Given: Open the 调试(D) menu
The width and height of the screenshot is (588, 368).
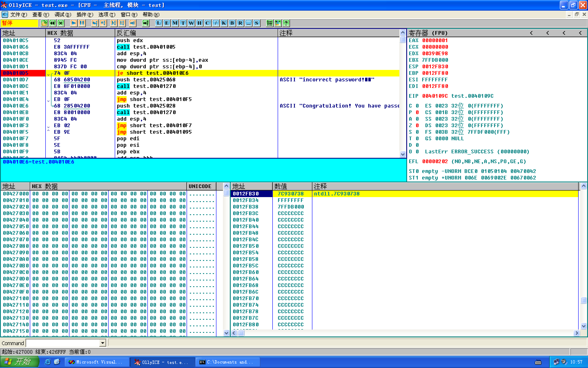Looking at the screenshot, I should [63, 15].
